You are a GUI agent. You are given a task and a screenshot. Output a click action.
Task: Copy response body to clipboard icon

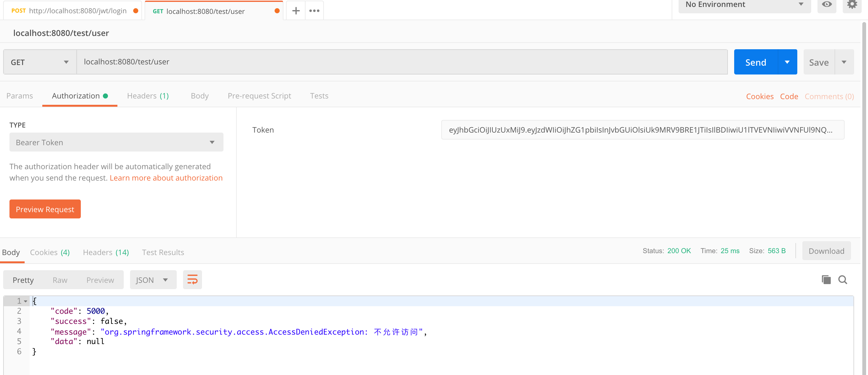(826, 280)
